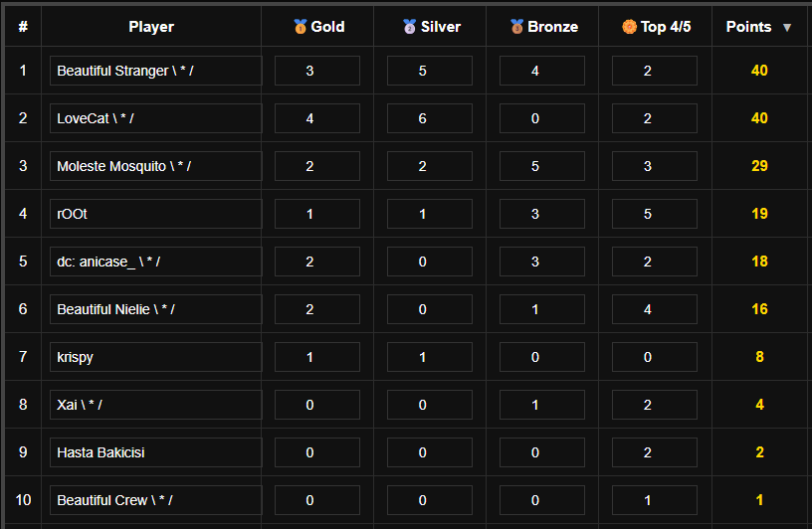Image resolution: width=812 pixels, height=529 pixels.
Task: Click the LoveCat player name field
Action: point(155,118)
